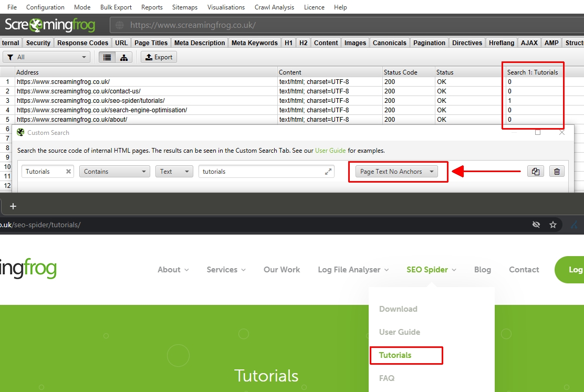Switch to list view icon

pyautogui.click(x=107, y=57)
